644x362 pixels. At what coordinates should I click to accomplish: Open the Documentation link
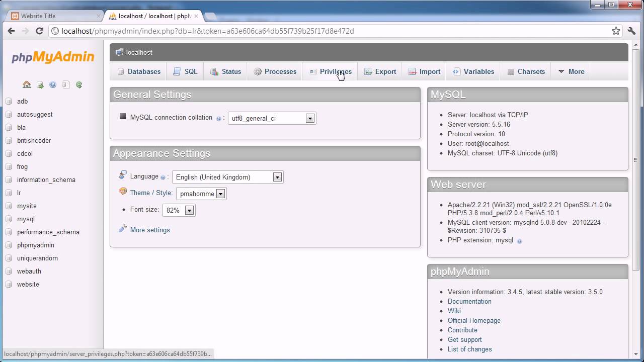pos(469,301)
